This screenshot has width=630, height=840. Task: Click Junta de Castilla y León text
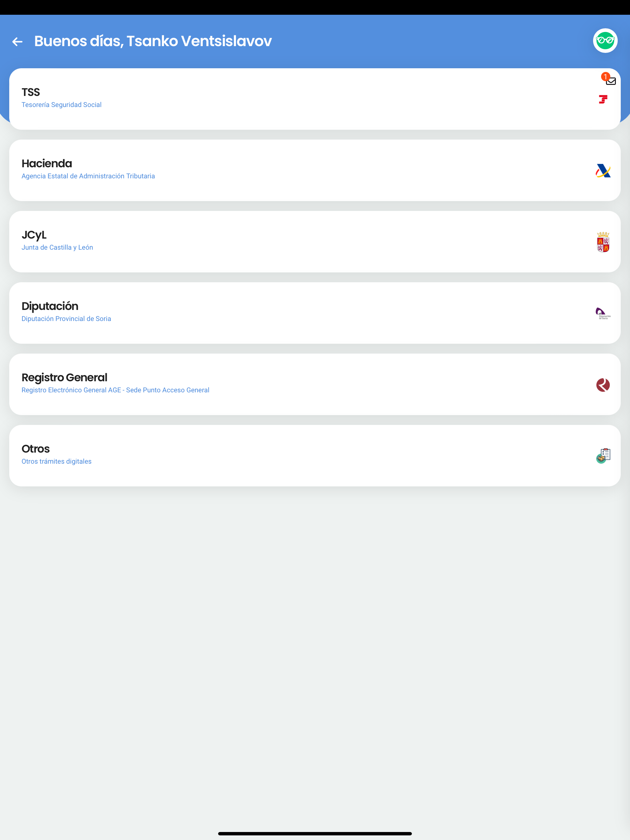pos(58,248)
